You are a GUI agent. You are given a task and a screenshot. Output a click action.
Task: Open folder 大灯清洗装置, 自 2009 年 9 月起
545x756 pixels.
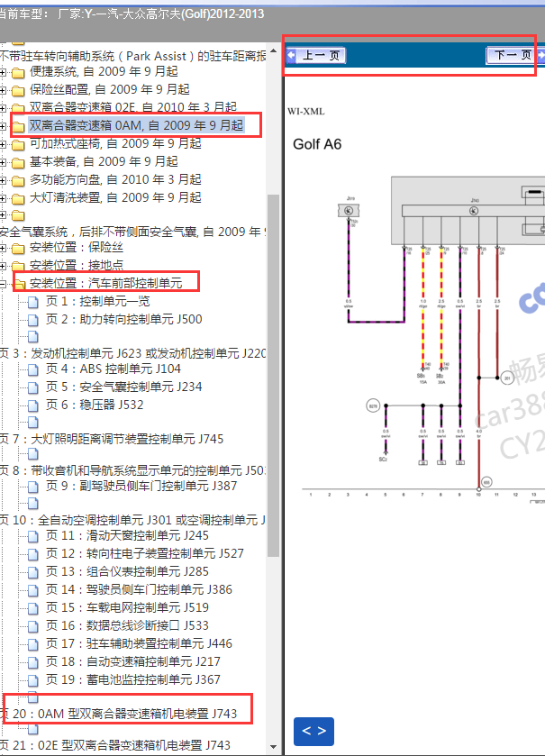(x=115, y=197)
